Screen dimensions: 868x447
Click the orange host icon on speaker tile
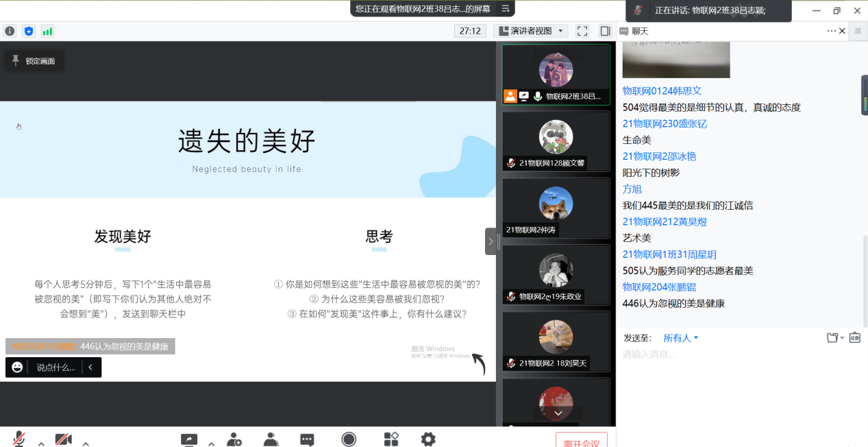[510, 97]
